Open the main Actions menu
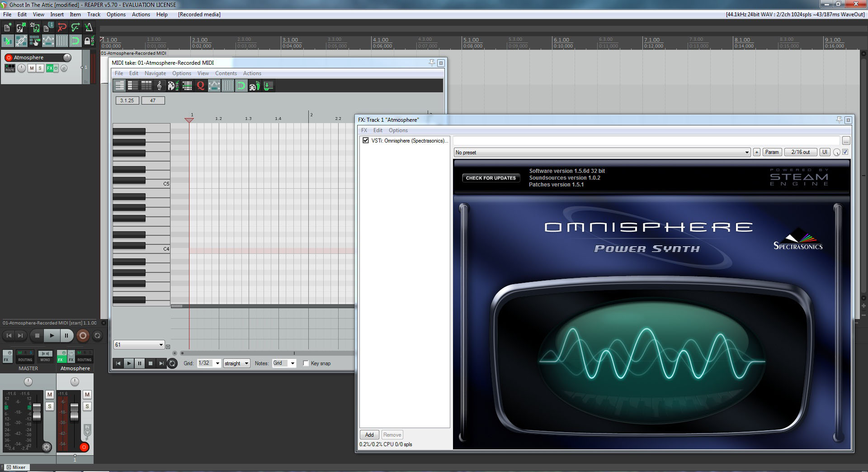Screen dimensions: 868x472 pos(141,14)
